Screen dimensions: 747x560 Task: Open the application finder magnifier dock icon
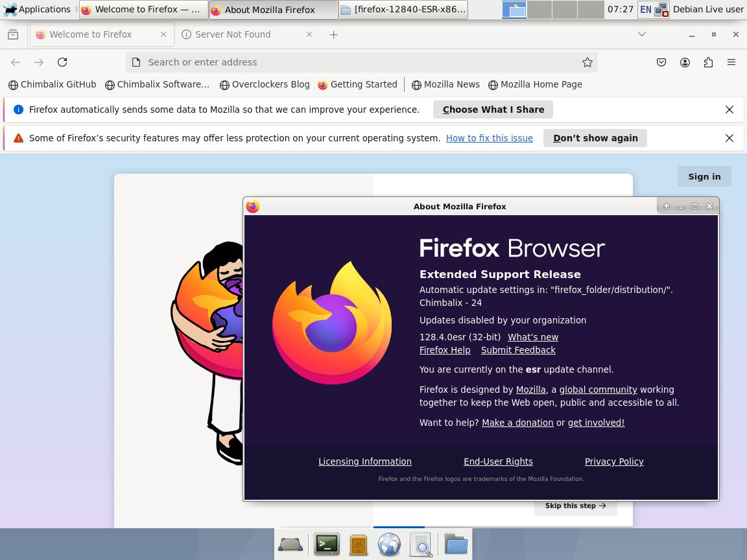421,544
